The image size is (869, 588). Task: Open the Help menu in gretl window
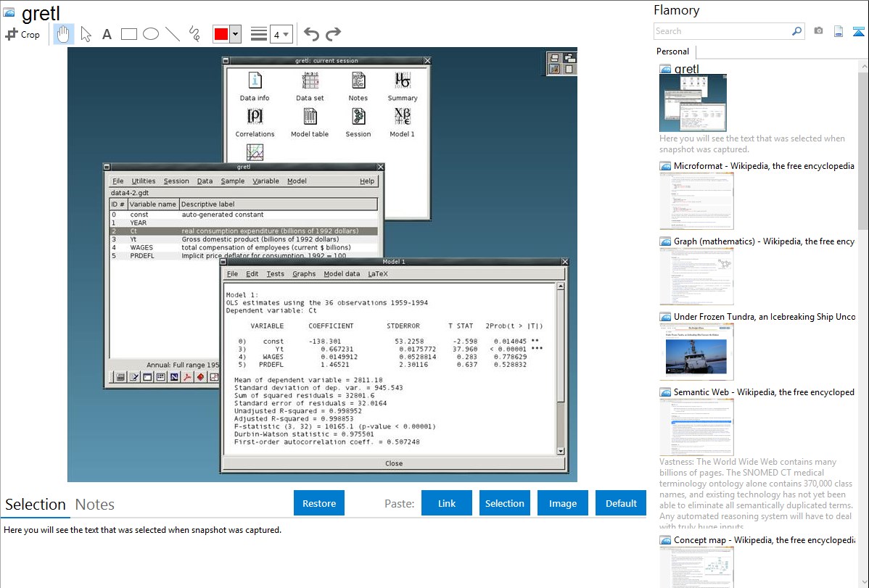coord(367,181)
